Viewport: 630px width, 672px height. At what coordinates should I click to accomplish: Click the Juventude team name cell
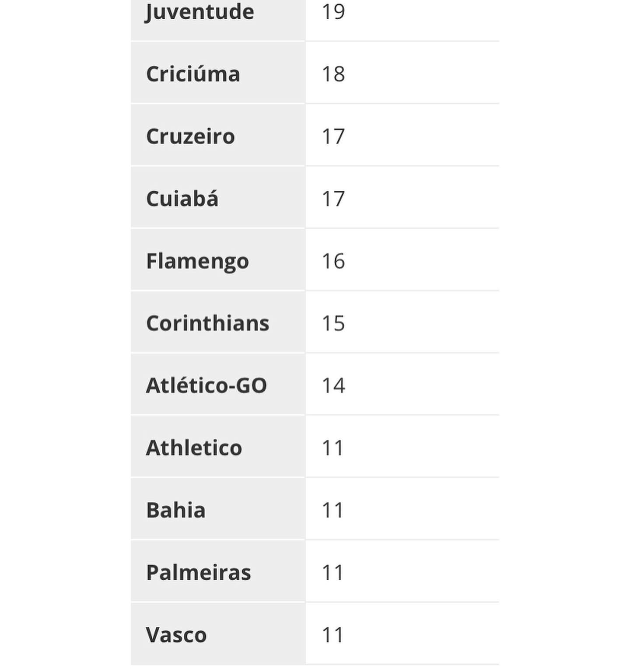[x=199, y=12]
